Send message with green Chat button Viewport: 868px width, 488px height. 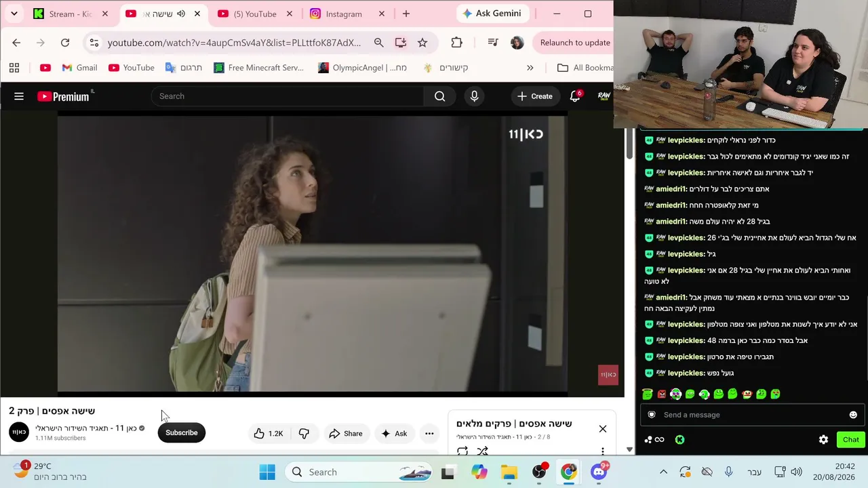[x=851, y=439]
